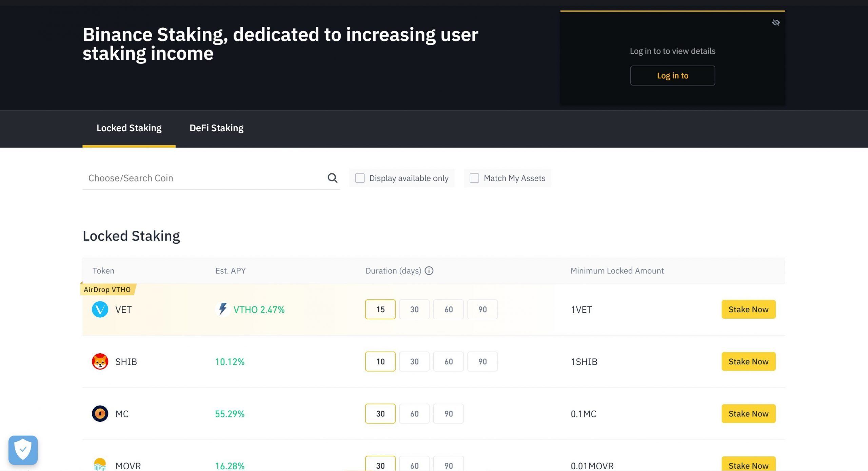Click the search magnifier icon
Viewport: 868px width, 471px height.
pyautogui.click(x=332, y=178)
